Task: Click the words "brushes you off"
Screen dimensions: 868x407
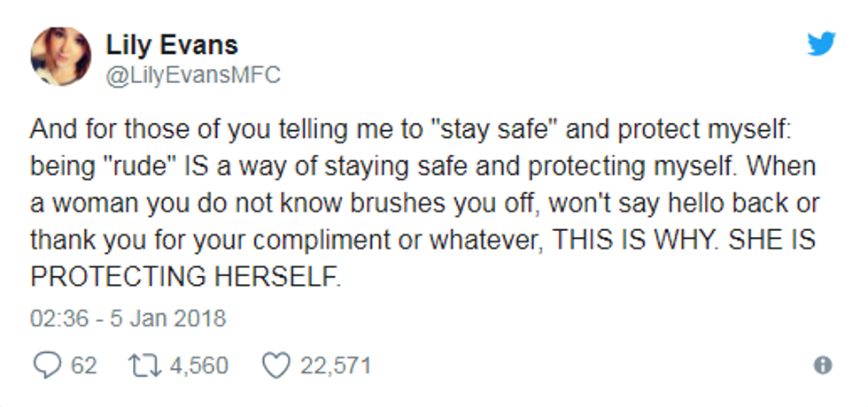Action: [445, 204]
